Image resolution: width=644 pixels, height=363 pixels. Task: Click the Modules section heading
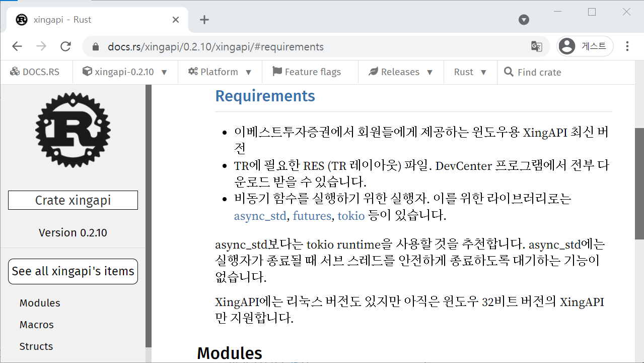[230, 353]
